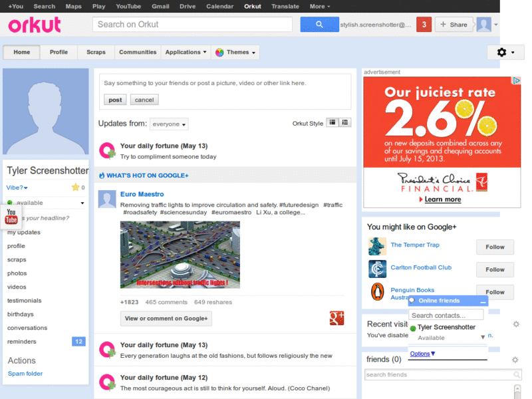Click the Penguin Books penguin icon
The height and width of the screenshot is (399, 532).
377,292
